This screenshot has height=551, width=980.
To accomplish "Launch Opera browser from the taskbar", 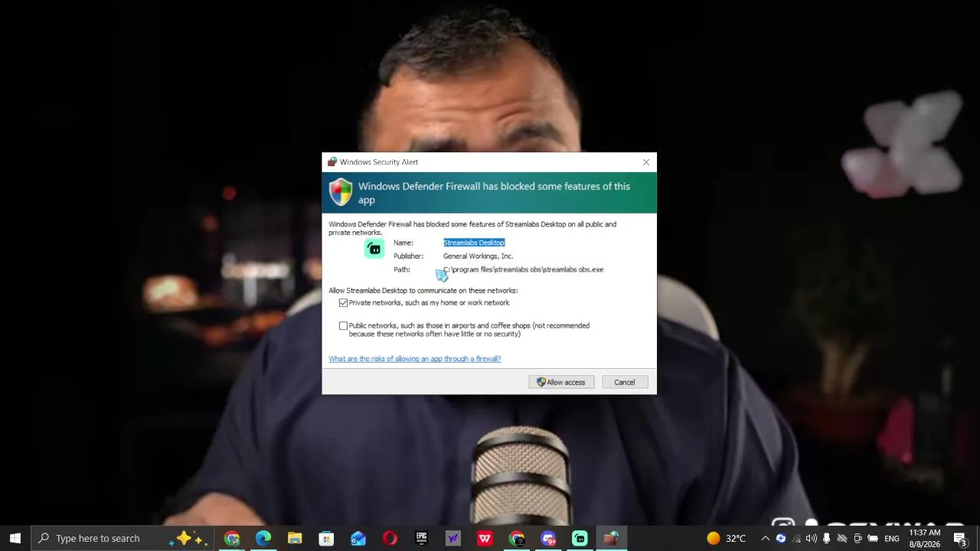I will tap(390, 538).
